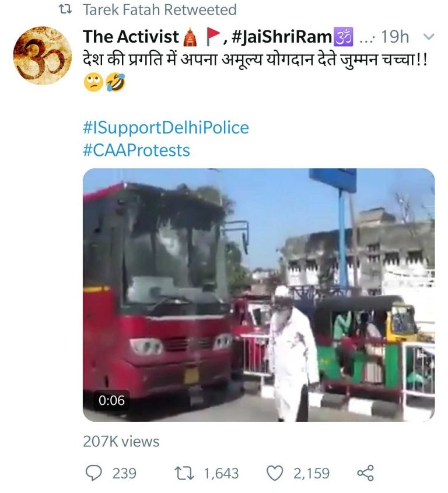Click the 19h tweet timestamp
448x493 pixels.
click(x=395, y=37)
